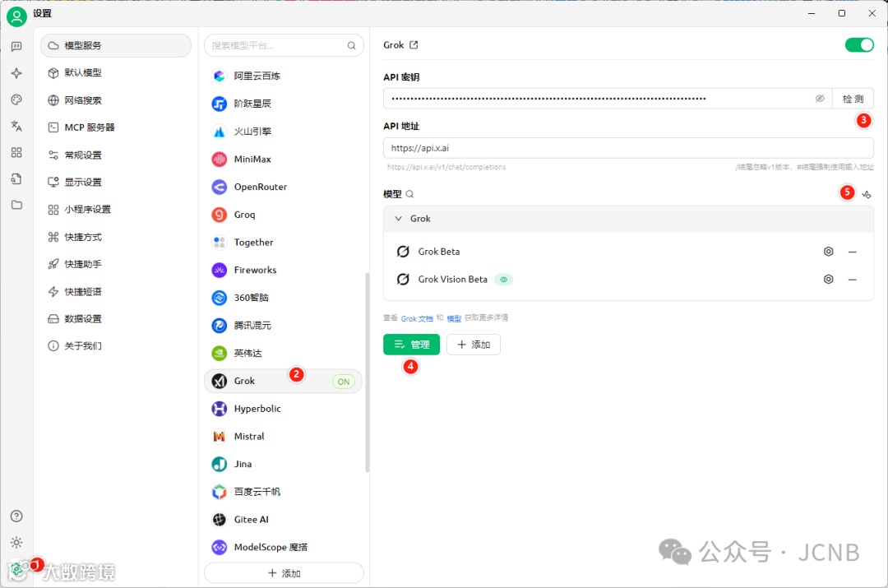Select the Groq provider
The height and width of the screenshot is (588, 888).
click(x=283, y=215)
